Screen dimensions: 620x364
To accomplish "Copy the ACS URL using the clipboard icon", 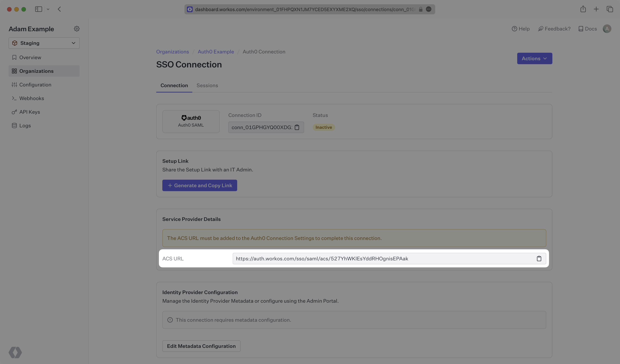I will 539,259.
